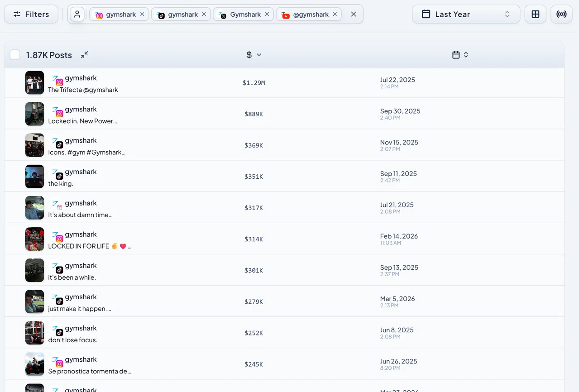Image resolution: width=579 pixels, height=392 pixels.
Task: Collapse the posts table with the arrows icon
Action: click(x=85, y=55)
